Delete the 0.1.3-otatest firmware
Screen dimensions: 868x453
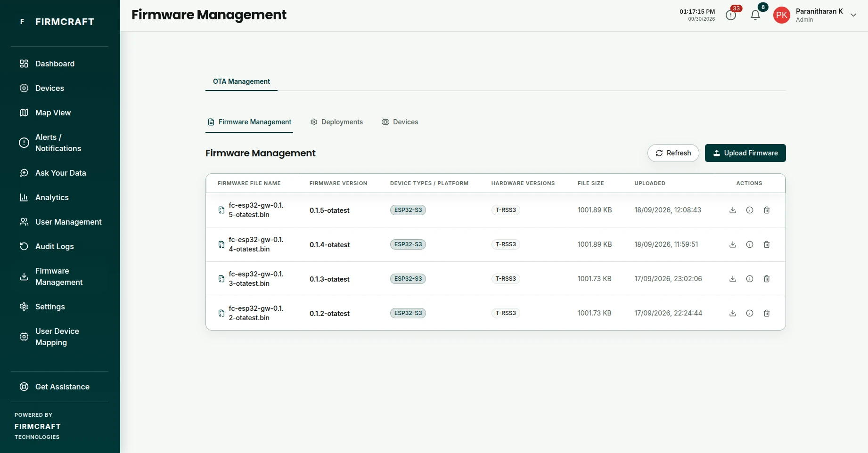[767, 279]
